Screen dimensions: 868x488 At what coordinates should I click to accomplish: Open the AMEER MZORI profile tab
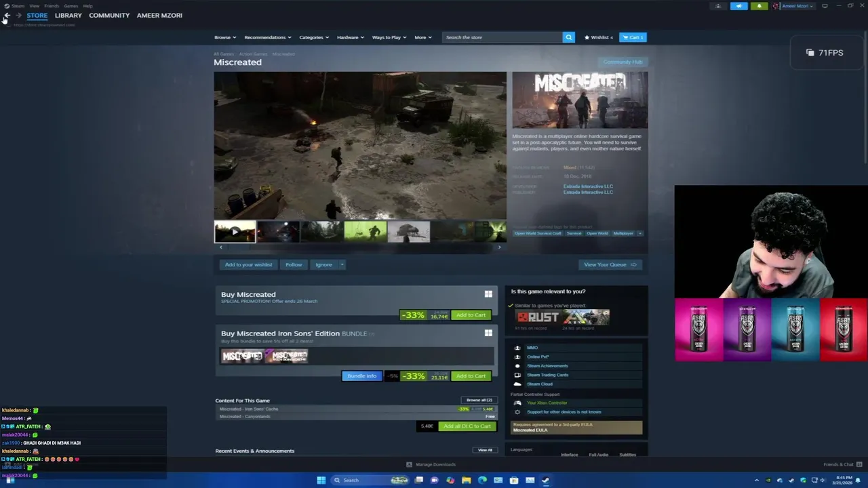pos(159,15)
